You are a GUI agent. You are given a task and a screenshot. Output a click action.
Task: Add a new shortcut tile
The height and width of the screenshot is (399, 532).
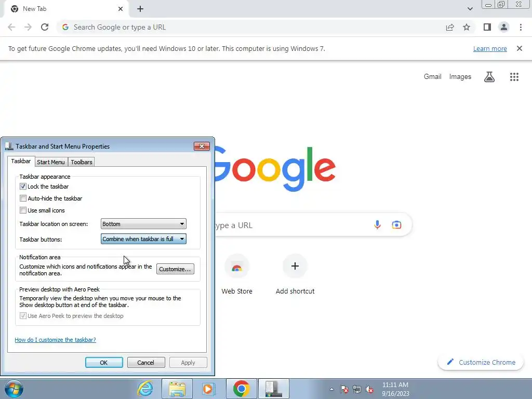pyautogui.click(x=295, y=274)
